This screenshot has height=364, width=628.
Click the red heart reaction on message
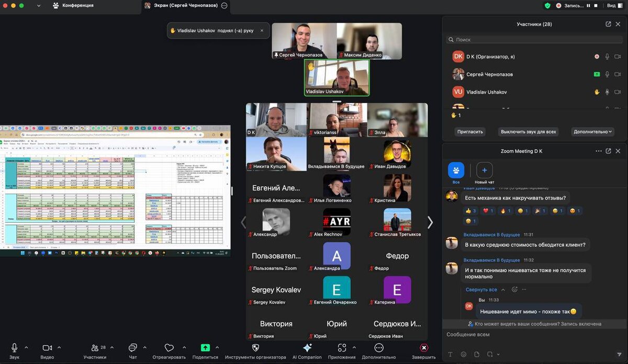pyautogui.click(x=488, y=211)
